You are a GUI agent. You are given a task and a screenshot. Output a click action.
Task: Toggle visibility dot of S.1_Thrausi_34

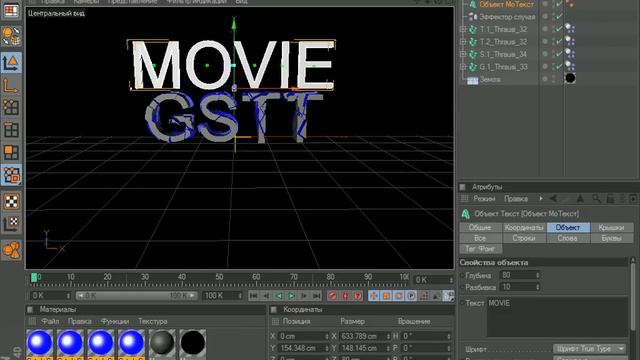pyautogui.click(x=544, y=54)
